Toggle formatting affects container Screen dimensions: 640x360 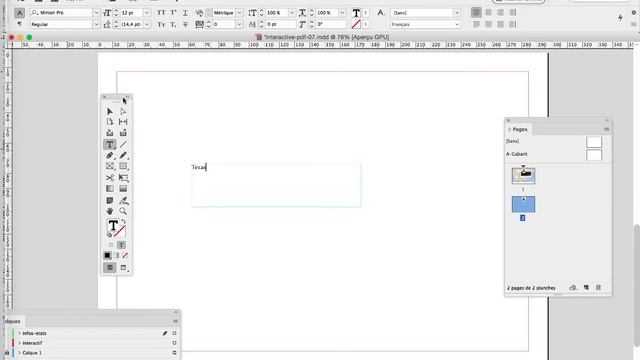(111, 245)
